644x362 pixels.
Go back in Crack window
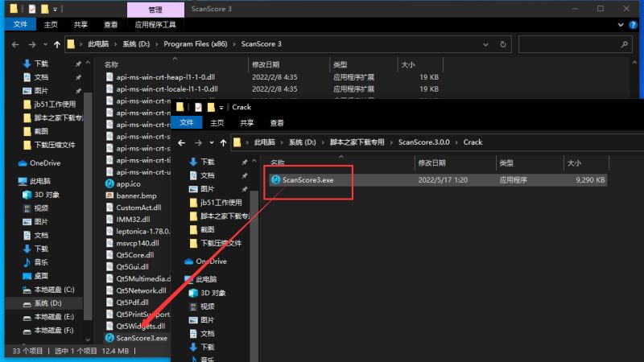[x=182, y=142]
